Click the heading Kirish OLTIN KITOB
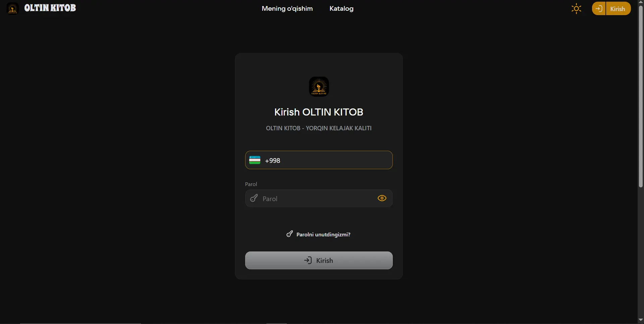The width and height of the screenshot is (644, 324). [319, 112]
